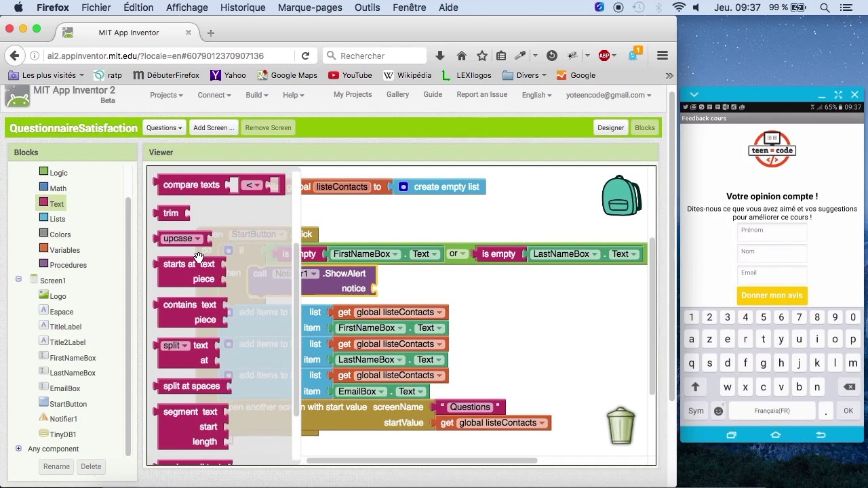The height and width of the screenshot is (488, 868).
Task: Select the eyedropper color picker toolbar icon
Action: click(x=520, y=56)
